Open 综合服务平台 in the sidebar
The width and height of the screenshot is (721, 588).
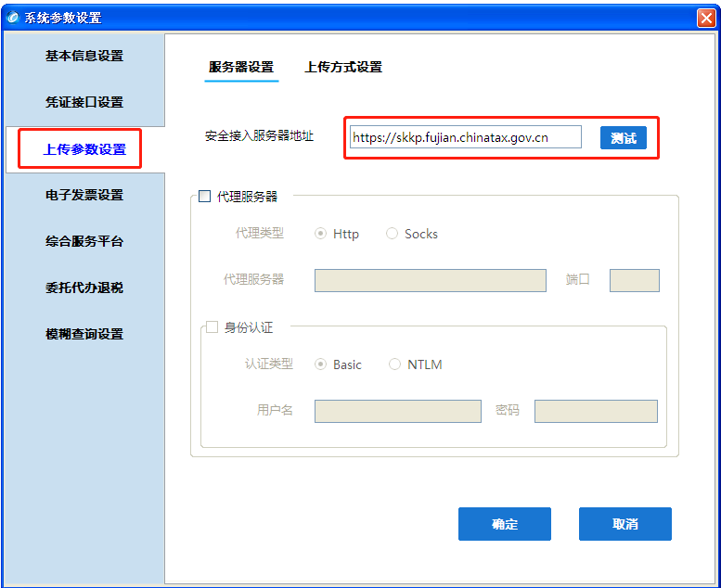coord(84,241)
